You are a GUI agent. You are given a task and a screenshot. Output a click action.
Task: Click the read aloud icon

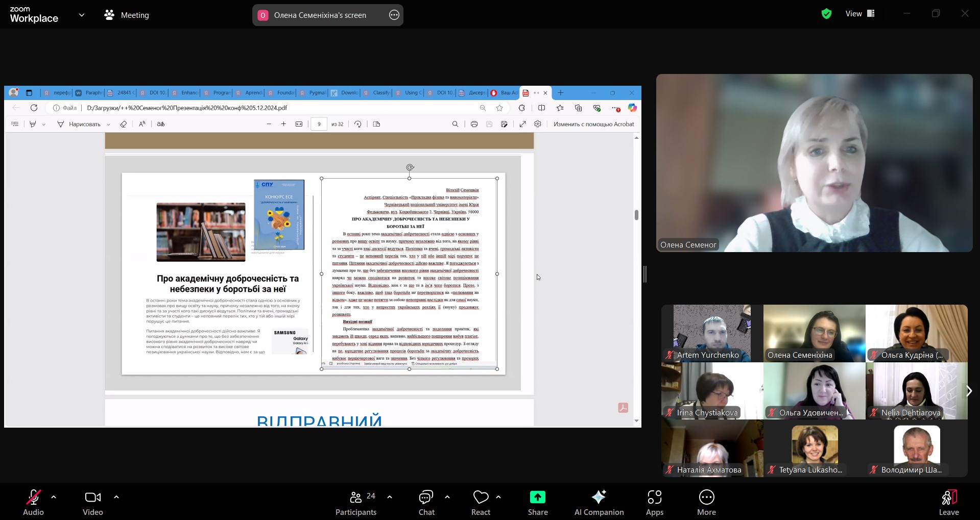click(142, 124)
